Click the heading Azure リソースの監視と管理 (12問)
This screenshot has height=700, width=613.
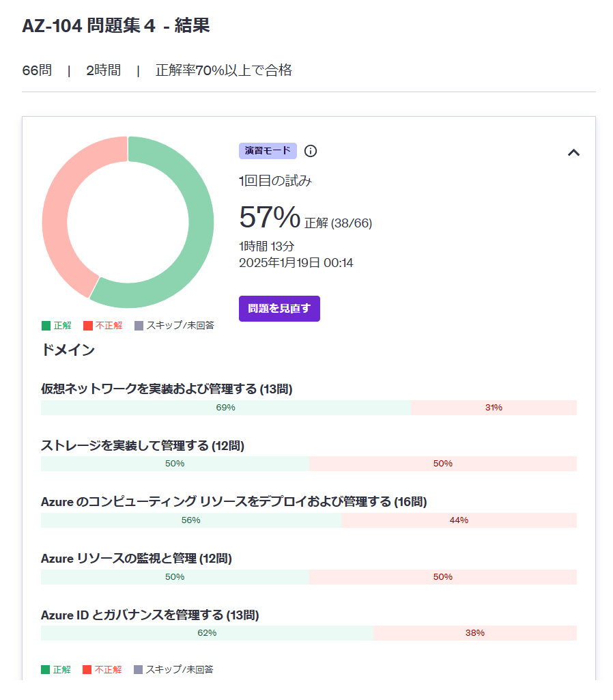pyautogui.click(x=136, y=559)
